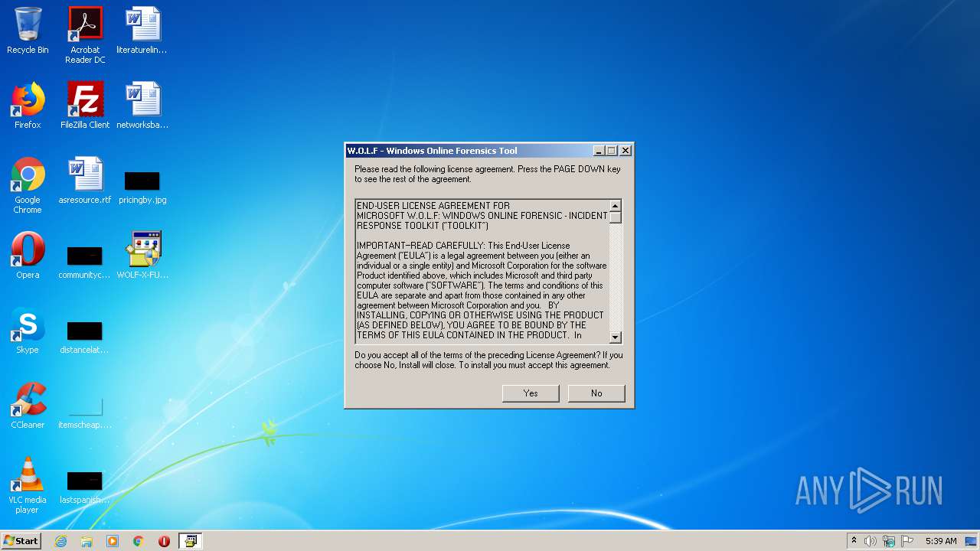Click the 5:39 AM taskbar clock
The width and height of the screenshot is (980, 551).
coord(941,541)
